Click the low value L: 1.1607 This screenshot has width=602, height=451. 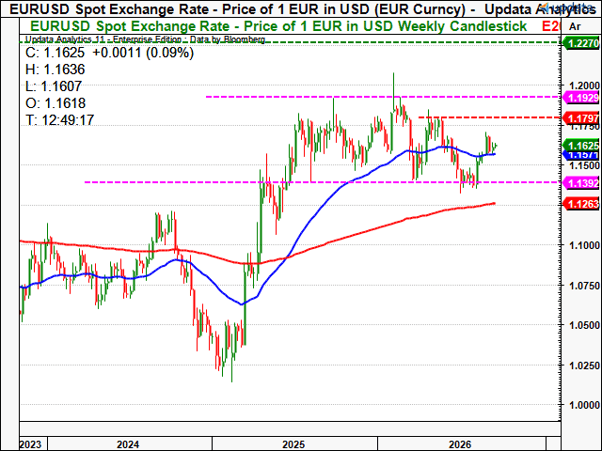pyautogui.click(x=53, y=86)
